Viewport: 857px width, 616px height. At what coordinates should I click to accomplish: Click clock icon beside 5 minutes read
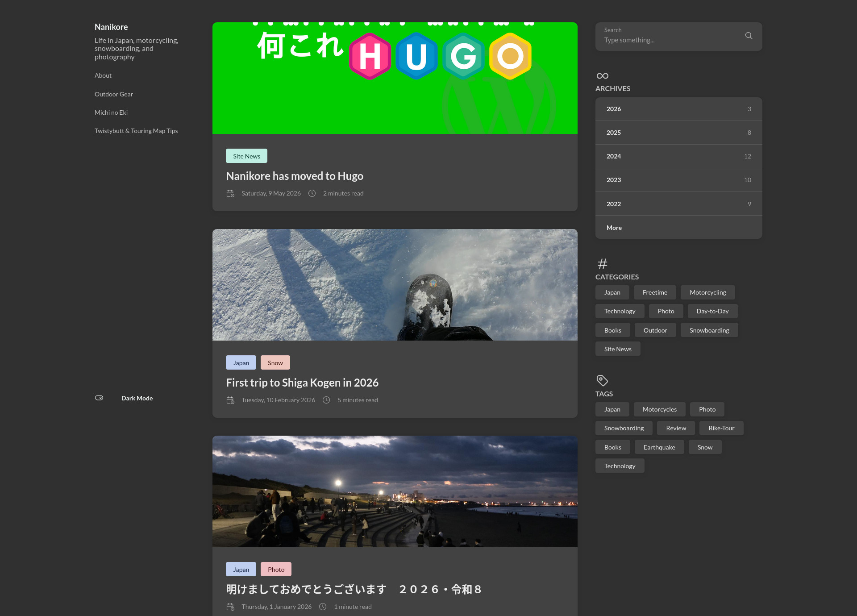(326, 400)
